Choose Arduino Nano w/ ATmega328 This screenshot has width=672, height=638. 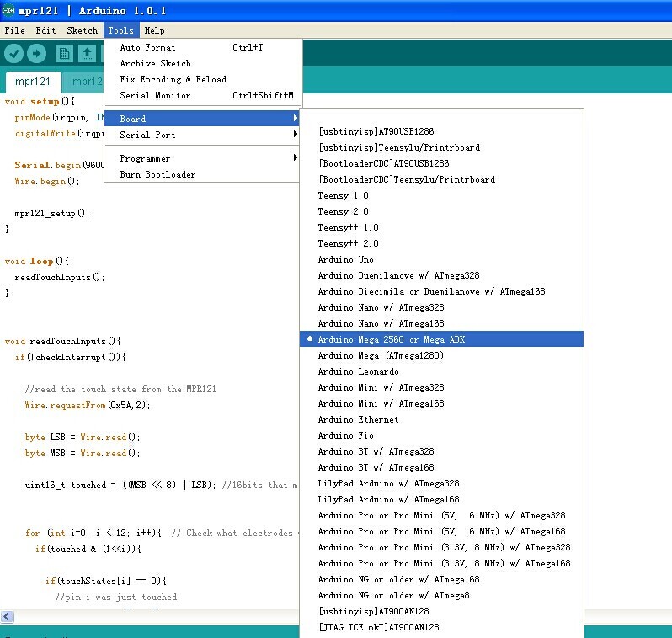click(x=441, y=308)
